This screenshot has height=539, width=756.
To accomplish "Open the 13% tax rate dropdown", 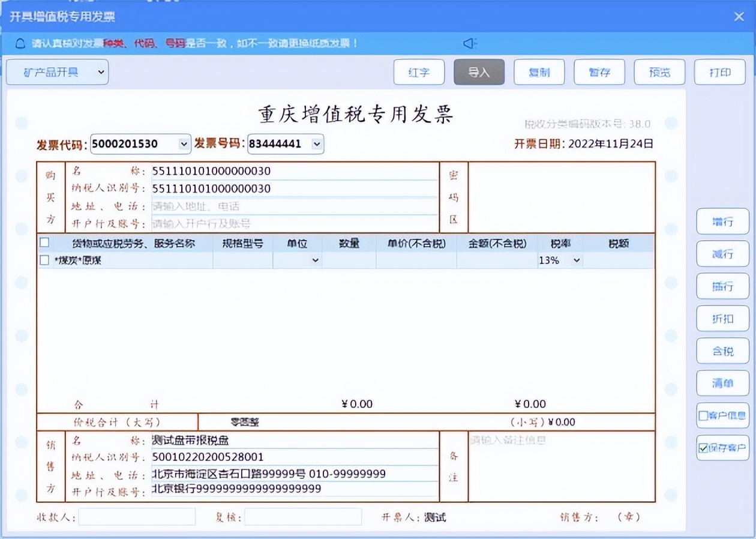I will 576,260.
